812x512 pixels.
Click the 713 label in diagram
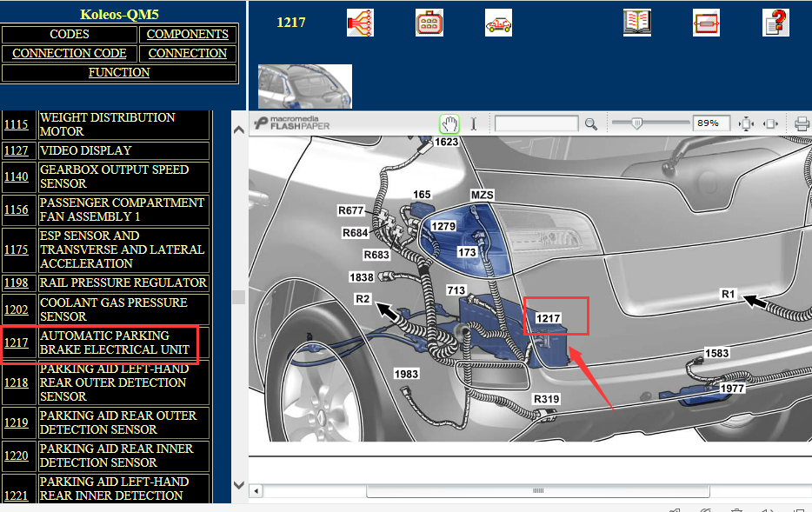pyautogui.click(x=456, y=290)
